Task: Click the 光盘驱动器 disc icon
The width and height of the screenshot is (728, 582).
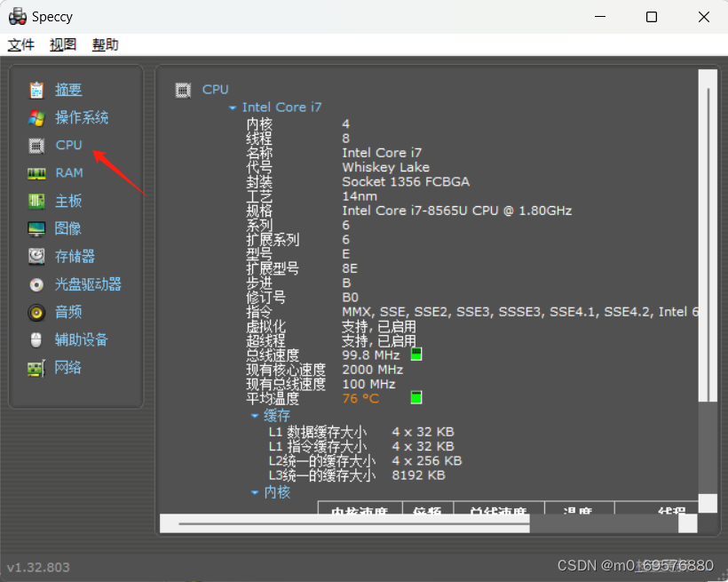Action: pos(36,284)
